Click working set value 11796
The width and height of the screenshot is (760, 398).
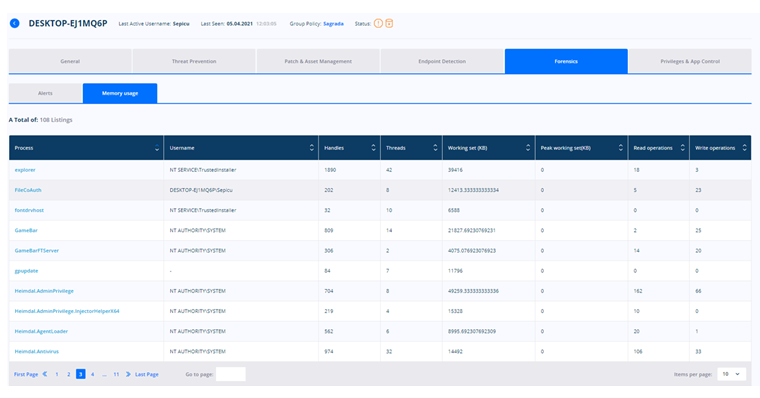pos(455,271)
